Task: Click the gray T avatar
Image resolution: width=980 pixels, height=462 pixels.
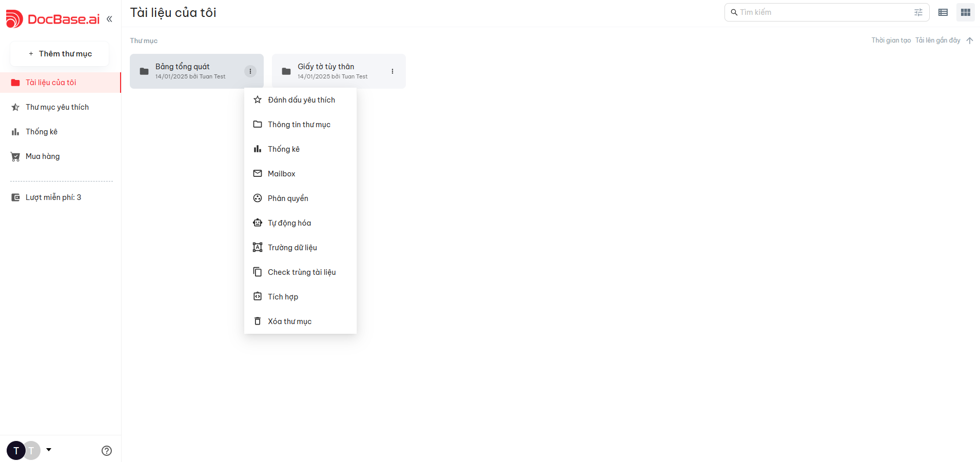Action: coord(33,451)
